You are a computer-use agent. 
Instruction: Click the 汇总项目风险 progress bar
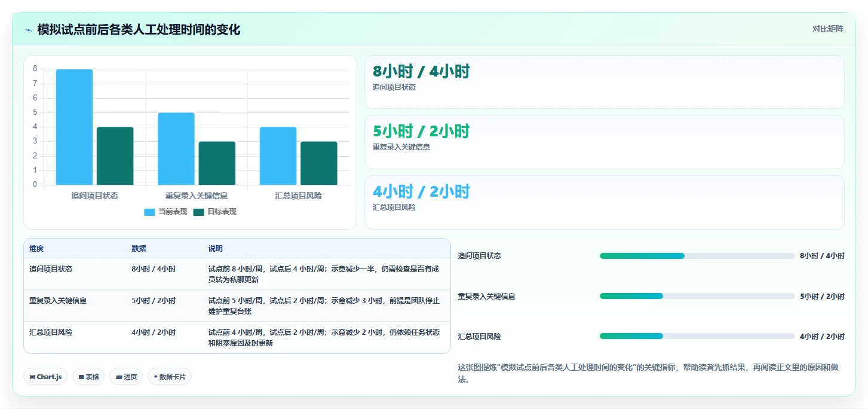click(x=697, y=336)
